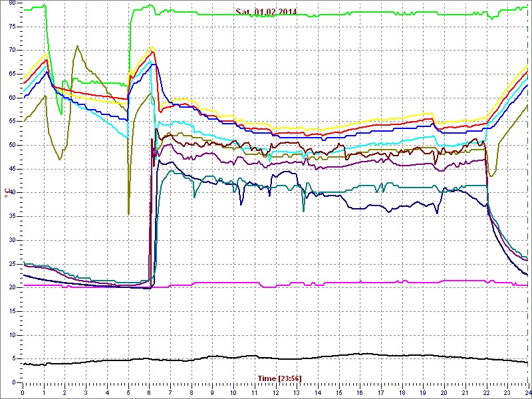532x399 pixels.
Task: Select the 45 temperature axis label
Action: 11,170
